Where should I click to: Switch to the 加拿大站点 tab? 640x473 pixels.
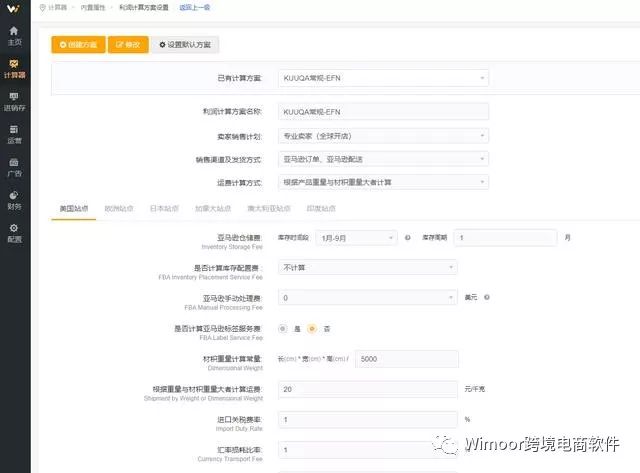coord(213,209)
